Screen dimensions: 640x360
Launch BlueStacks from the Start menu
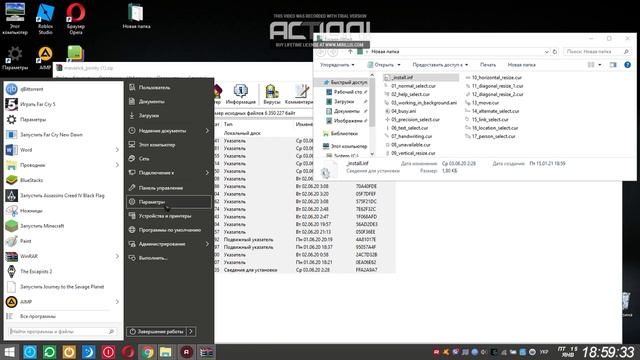63,180
